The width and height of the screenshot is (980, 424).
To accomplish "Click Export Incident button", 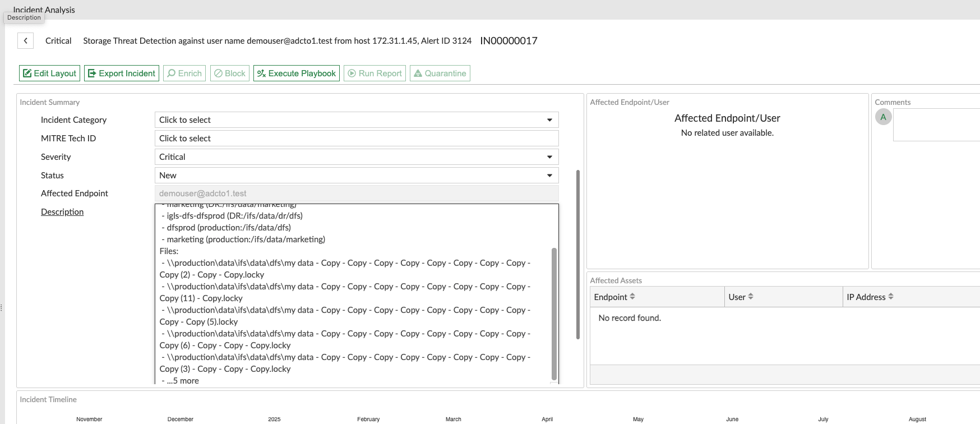I will [x=122, y=73].
